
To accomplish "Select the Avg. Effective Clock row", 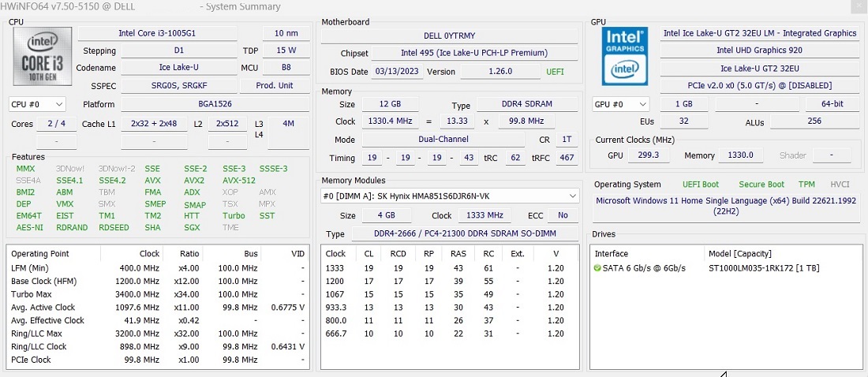I will [158, 320].
